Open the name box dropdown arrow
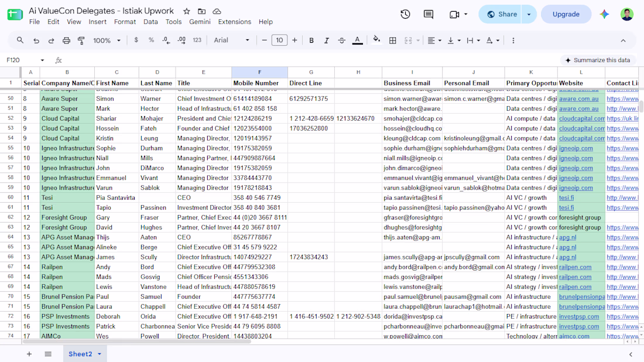 [42, 60]
